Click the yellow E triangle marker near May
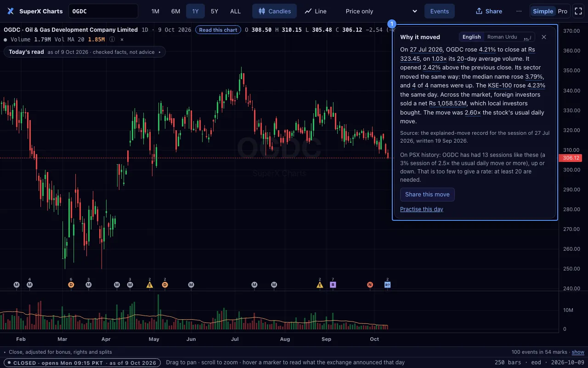Screen dimensions: 588x368 coord(149,285)
